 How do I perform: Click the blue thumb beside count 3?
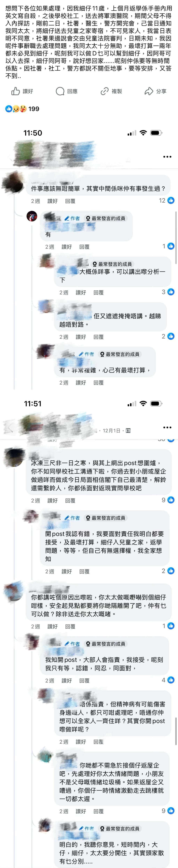point(171,292)
